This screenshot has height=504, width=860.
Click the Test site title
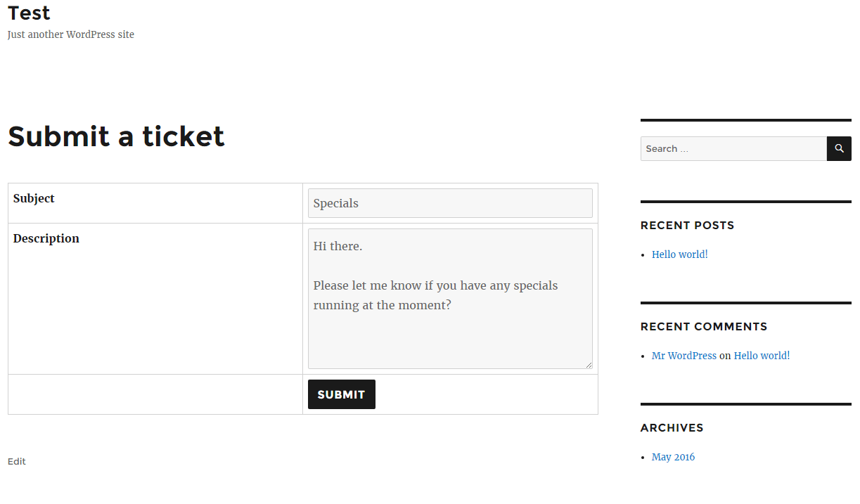click(x=29, y=13)
